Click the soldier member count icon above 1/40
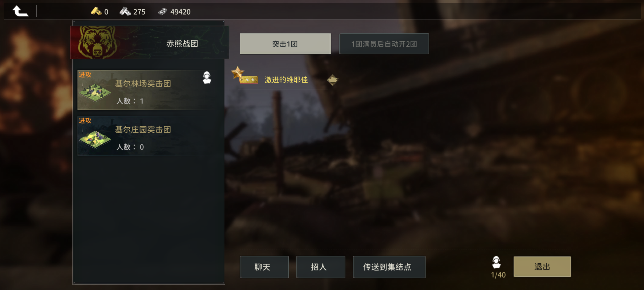Image resolution: width=644 pixels, height=290 pixels. 496,262
